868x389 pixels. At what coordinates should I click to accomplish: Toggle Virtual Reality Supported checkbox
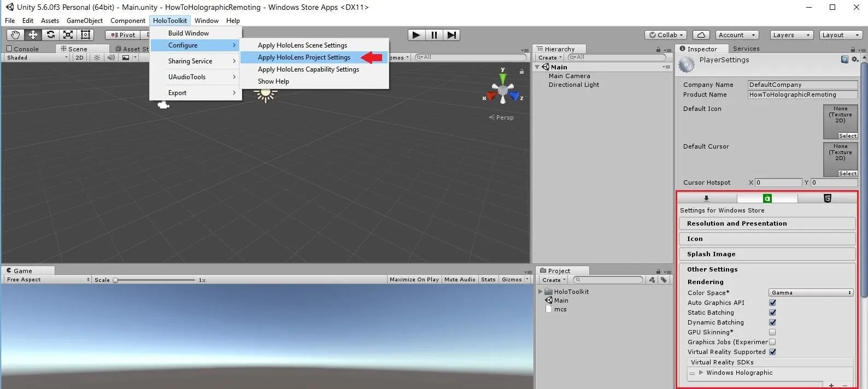[x=772, y=352]
